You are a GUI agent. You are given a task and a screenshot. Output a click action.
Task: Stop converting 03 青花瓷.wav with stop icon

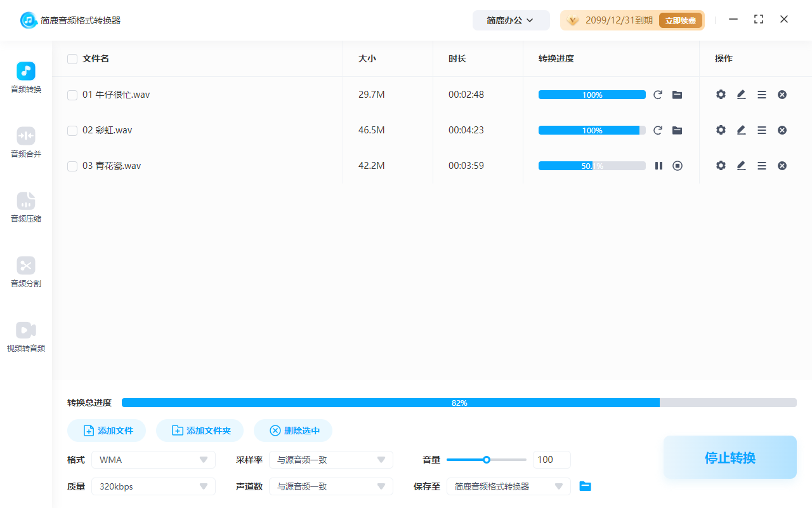click(678, 165)
